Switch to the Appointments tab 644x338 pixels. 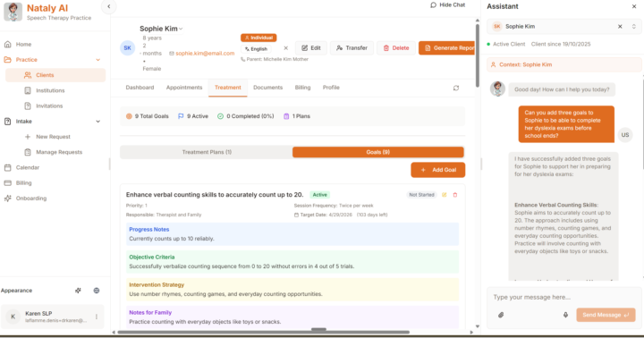(x=184, y=88)
